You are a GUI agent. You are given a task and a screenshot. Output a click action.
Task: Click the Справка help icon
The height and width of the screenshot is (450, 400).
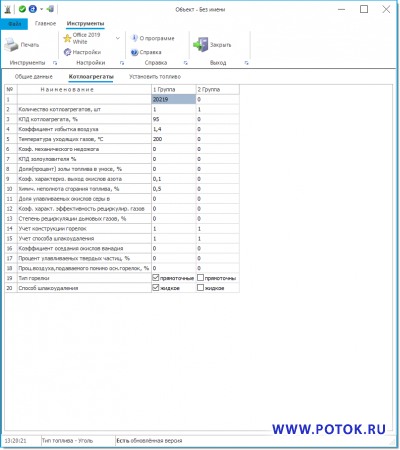(x=134, y=52)
